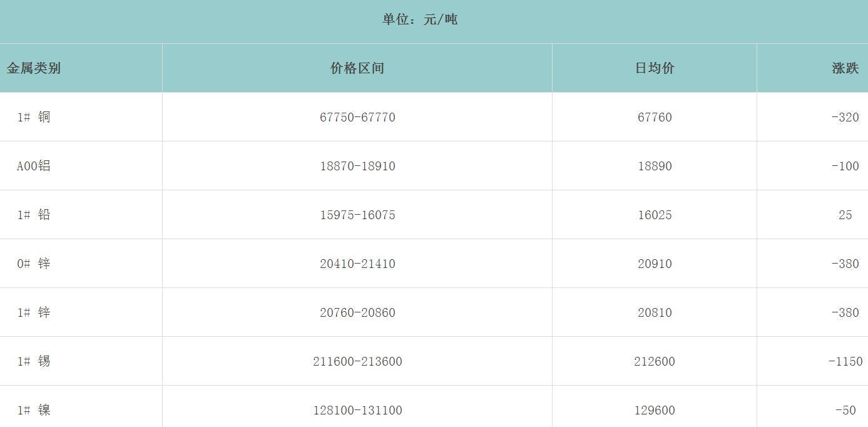The width and height of the screenshot is (868, 427).
Task: Click daily average 20810 for 1# 锌
Action: pos(655,312)
